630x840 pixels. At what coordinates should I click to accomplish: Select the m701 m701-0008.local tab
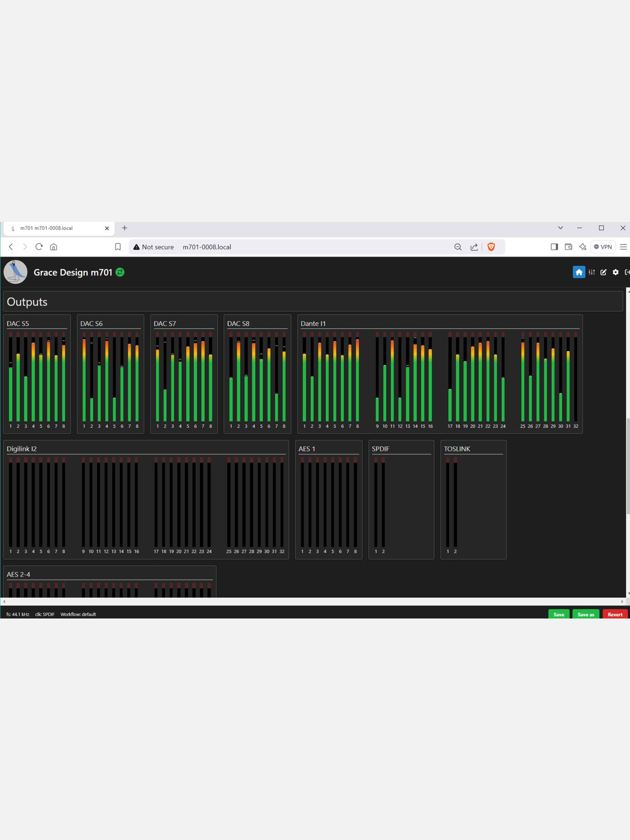coord(59,228)
